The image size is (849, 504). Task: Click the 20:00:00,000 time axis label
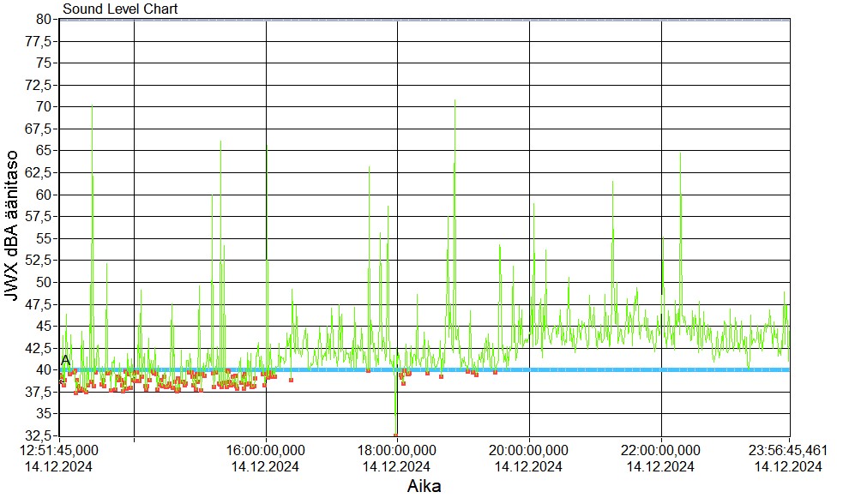tap(529, 451)
